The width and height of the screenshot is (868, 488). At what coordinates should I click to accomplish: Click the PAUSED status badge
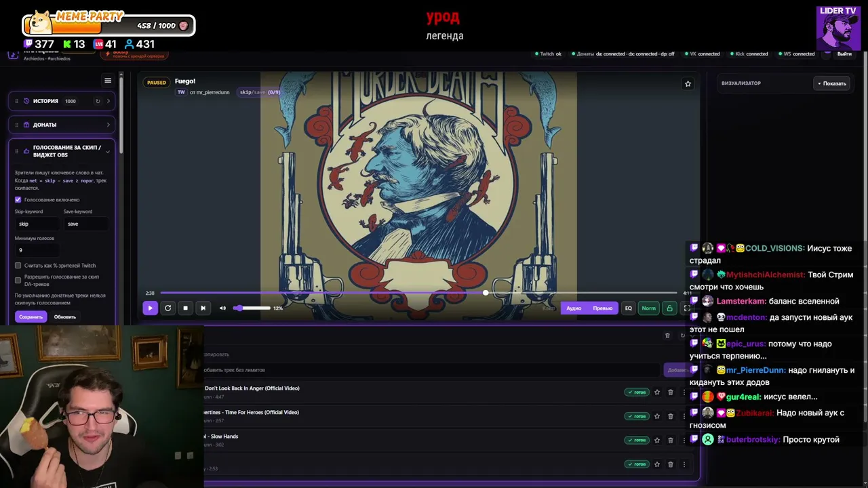click(x=157, y=83)
